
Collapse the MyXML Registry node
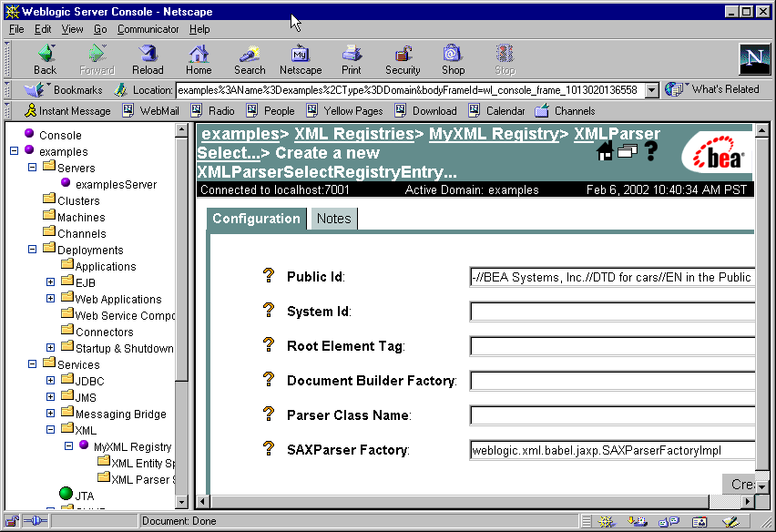pos(69,445)
